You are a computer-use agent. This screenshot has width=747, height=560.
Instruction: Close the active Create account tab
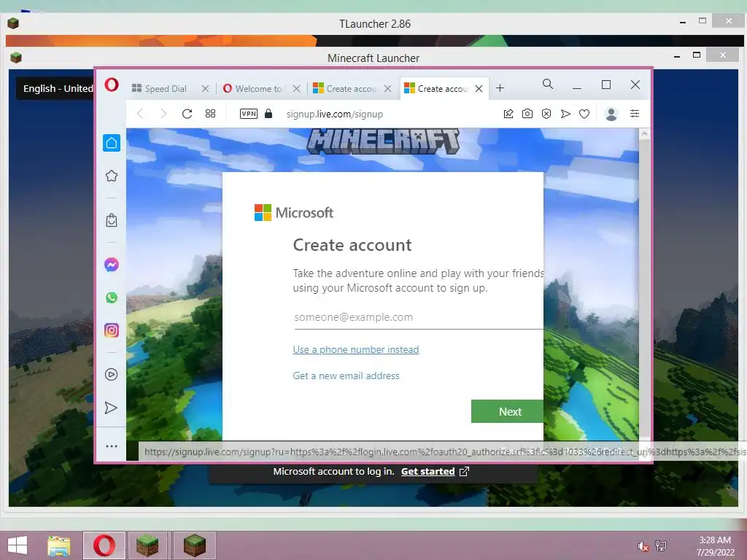479,88
